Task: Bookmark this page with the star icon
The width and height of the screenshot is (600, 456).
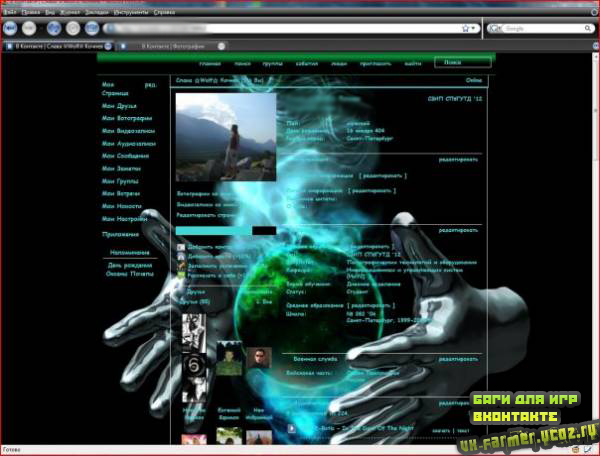Action: 465,28
